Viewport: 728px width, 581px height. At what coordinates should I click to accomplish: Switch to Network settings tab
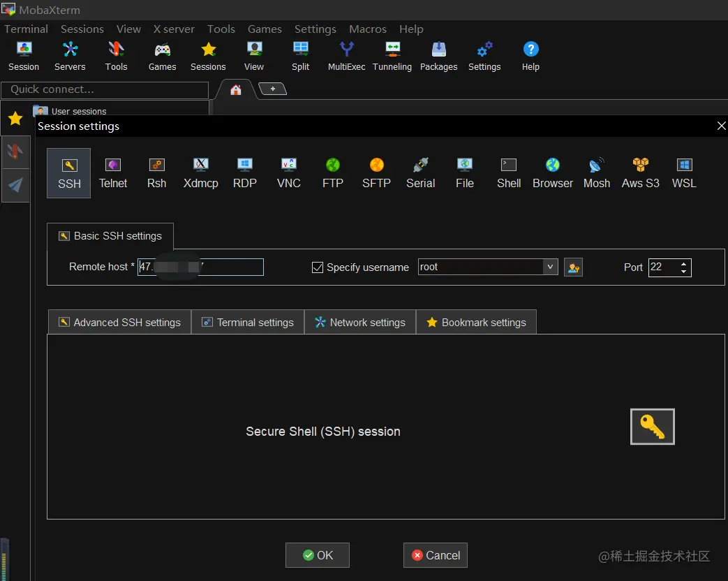360,323
